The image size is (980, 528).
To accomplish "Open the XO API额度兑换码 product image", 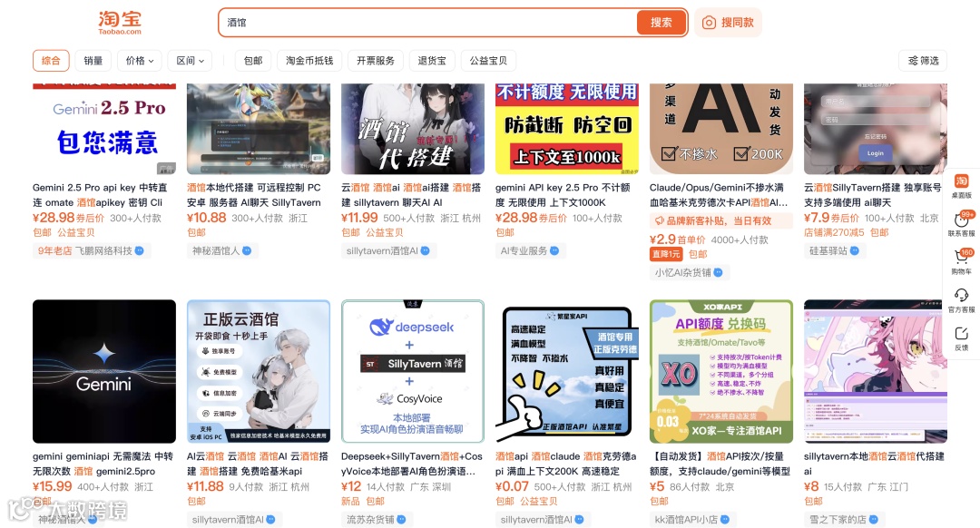I will coord(721,371).
